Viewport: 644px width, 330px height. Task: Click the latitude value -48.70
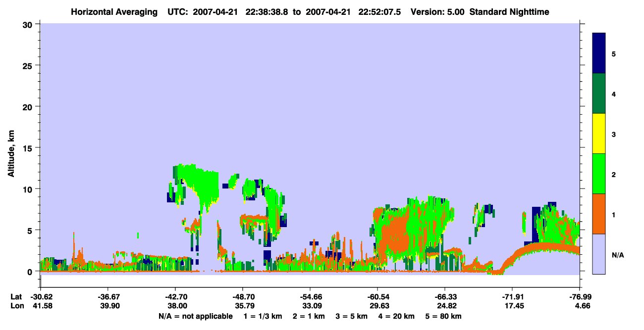pos(242,297)
